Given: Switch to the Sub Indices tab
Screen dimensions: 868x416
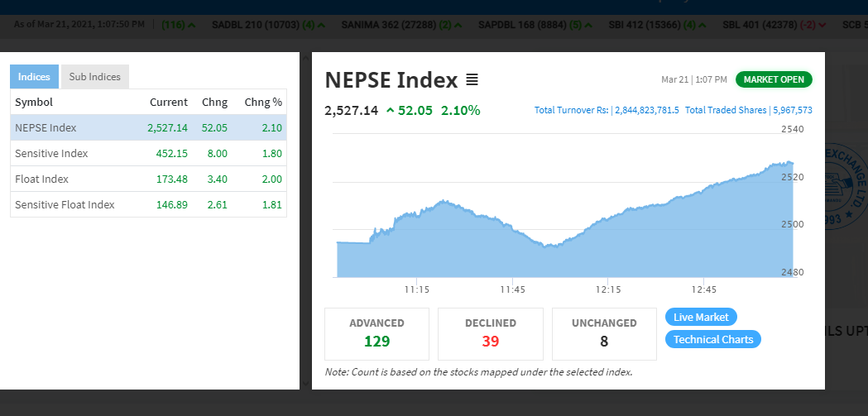Looking at the screenshot, I should [x=94, y=76].
